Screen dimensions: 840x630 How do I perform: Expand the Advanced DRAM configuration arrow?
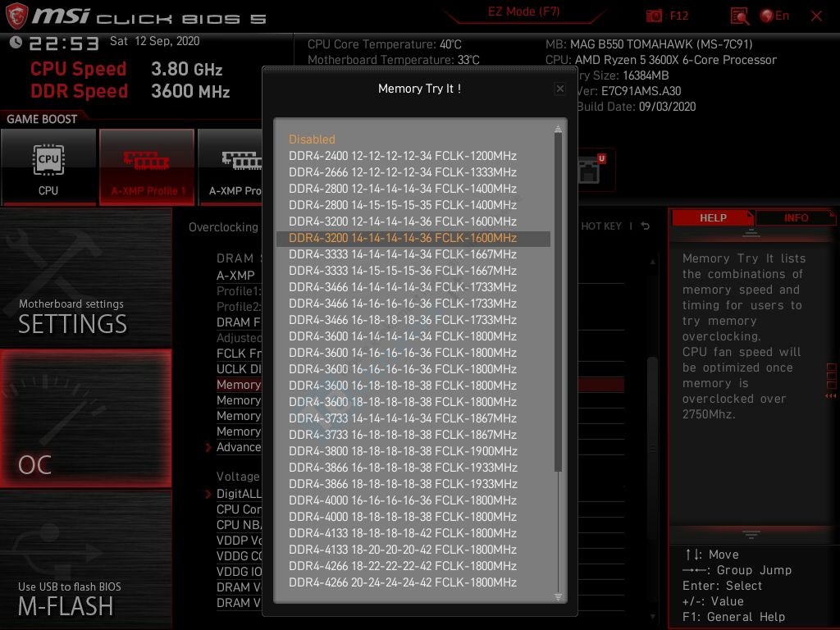pos(208,447)
